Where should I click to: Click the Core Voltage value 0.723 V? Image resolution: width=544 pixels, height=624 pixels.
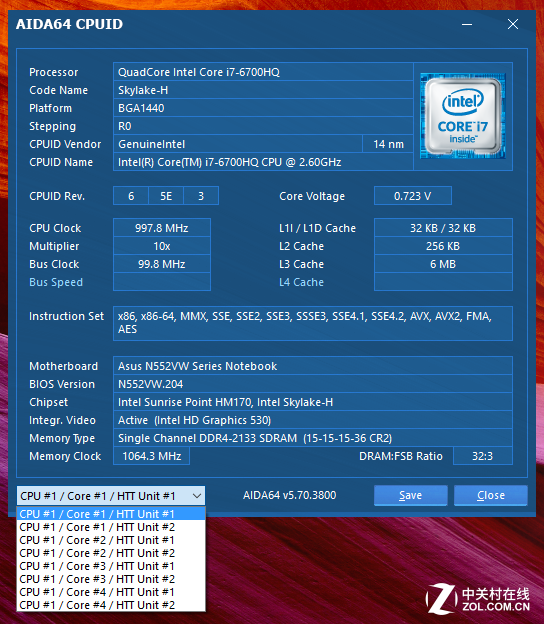point(413,196)
